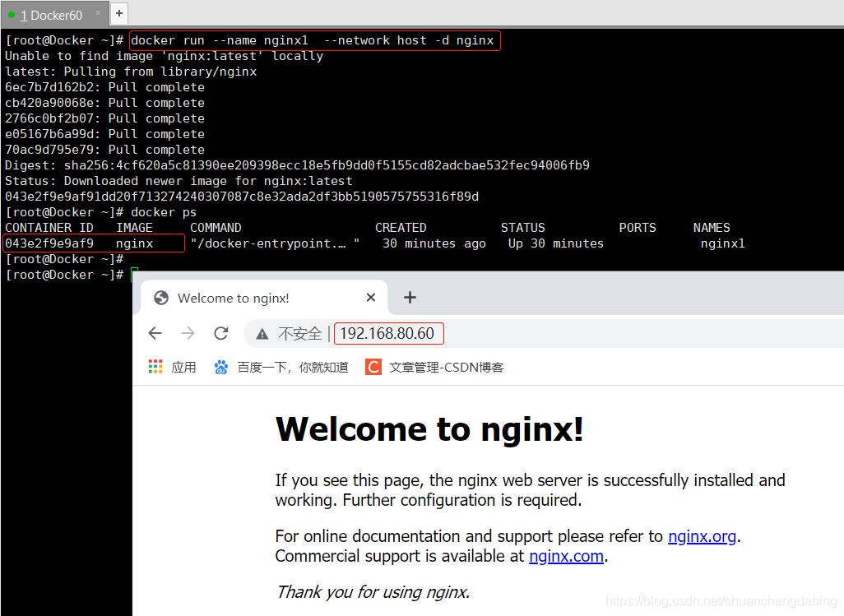The width and height of the screenshot is (844, 616).
Task: Click the COMMAND column header
Action: tap(216, 228)
